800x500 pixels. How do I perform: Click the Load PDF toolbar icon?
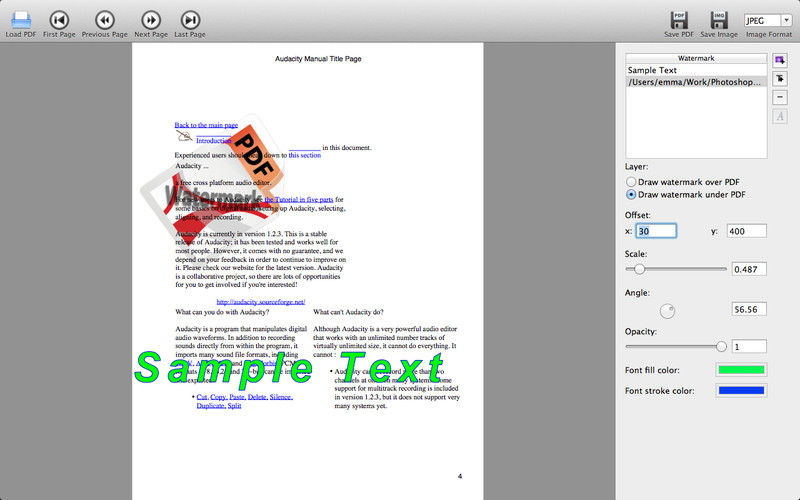[21, 20]
